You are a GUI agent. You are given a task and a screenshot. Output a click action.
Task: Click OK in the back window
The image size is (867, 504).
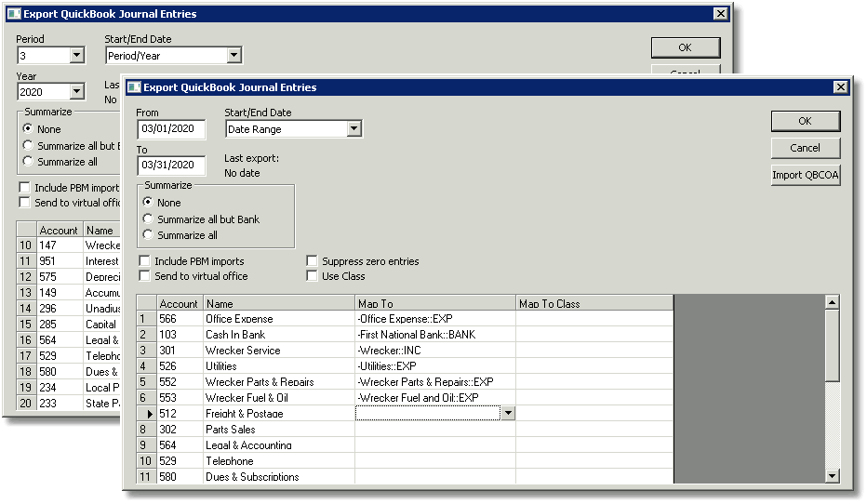[x=685, y=47]
